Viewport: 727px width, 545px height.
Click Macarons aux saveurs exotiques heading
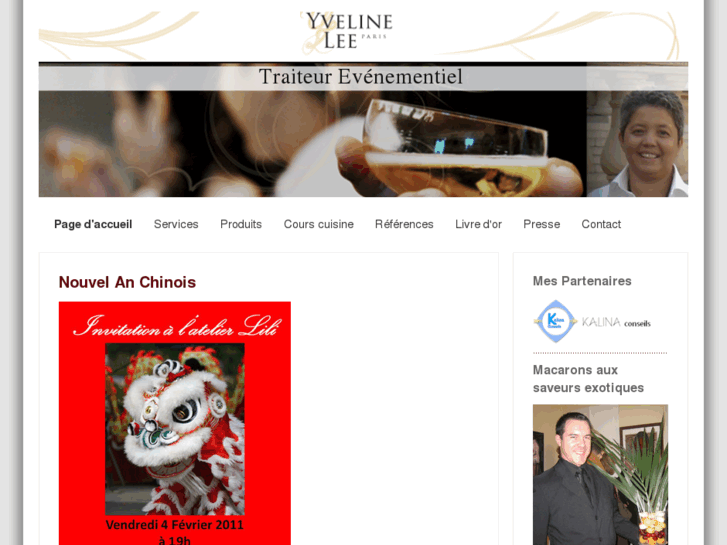point(588,379)
